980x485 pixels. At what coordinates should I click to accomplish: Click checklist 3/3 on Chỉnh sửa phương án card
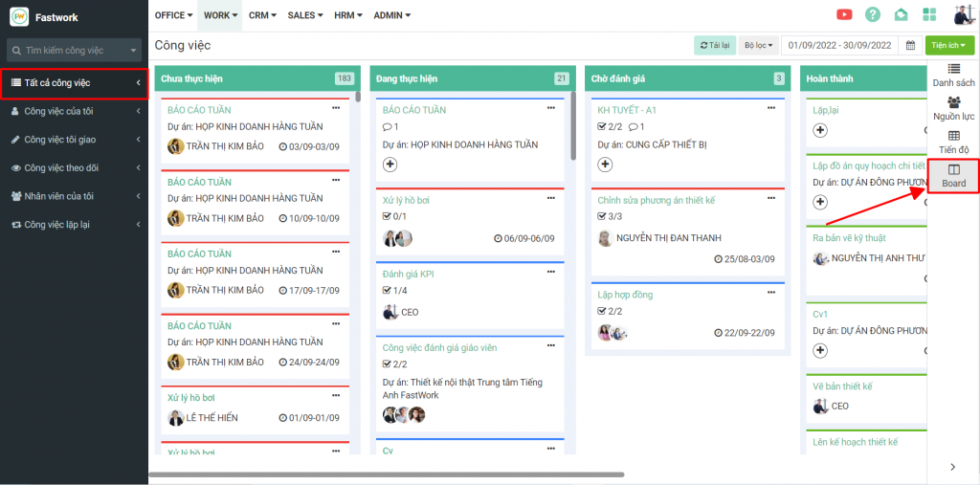(610, 216)
